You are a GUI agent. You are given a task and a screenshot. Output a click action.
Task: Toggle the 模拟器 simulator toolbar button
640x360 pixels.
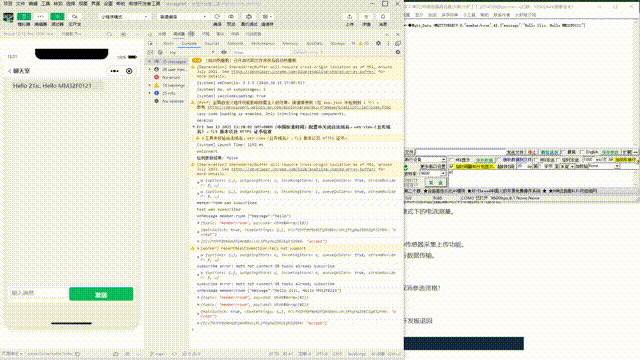(x=24, y=17)
